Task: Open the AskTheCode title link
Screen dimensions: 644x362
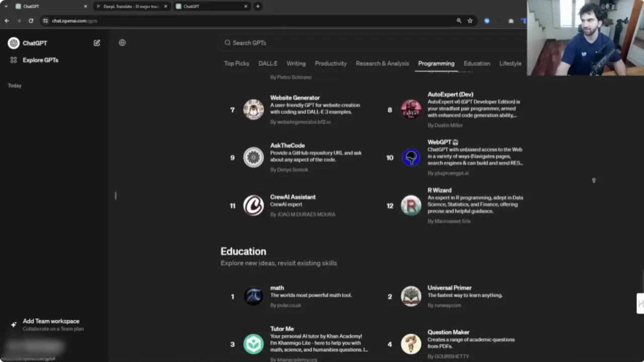Action: point(287,145)
